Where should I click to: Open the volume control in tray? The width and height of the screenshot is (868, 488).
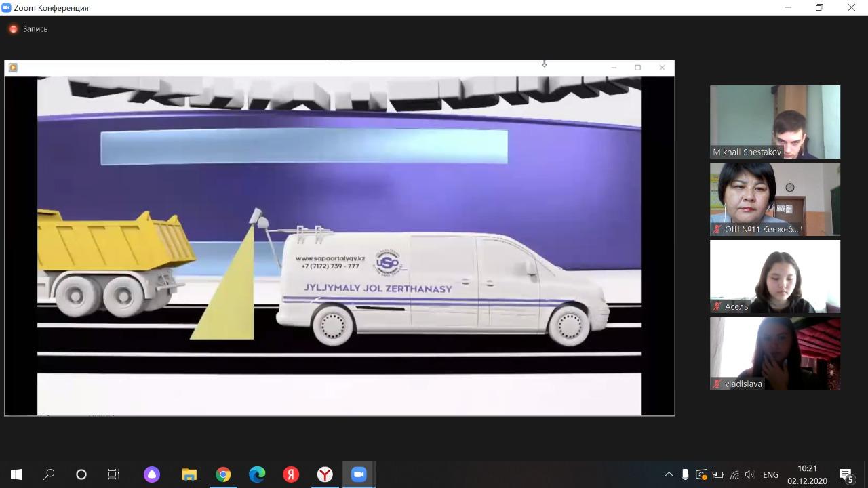(750, 474)
